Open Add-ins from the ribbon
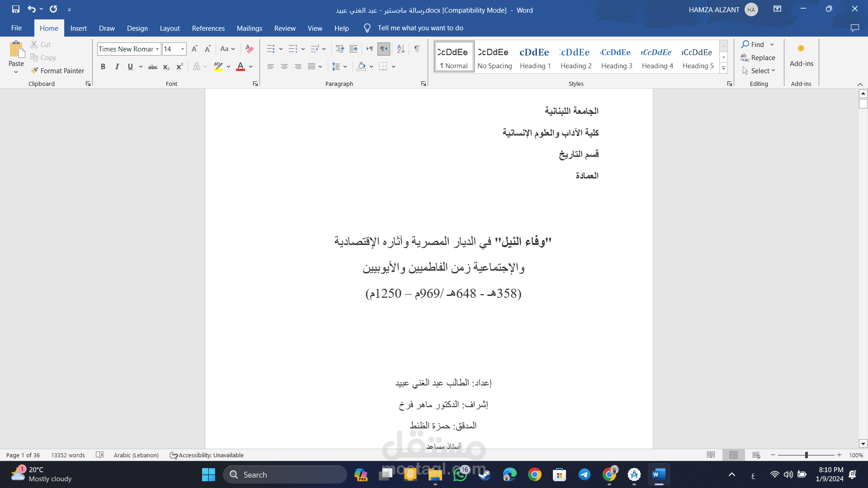Viewport: 868px width, 488px height. point(801,55)
